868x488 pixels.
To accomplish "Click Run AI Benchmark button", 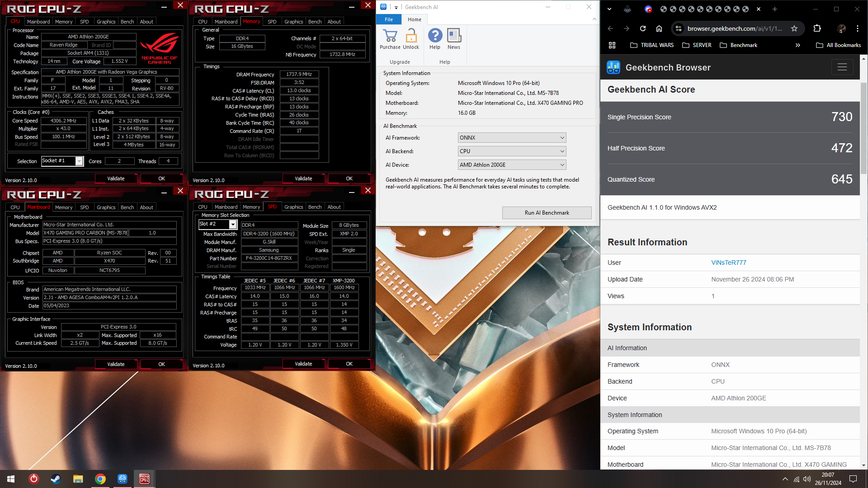I will coord(547,213).
